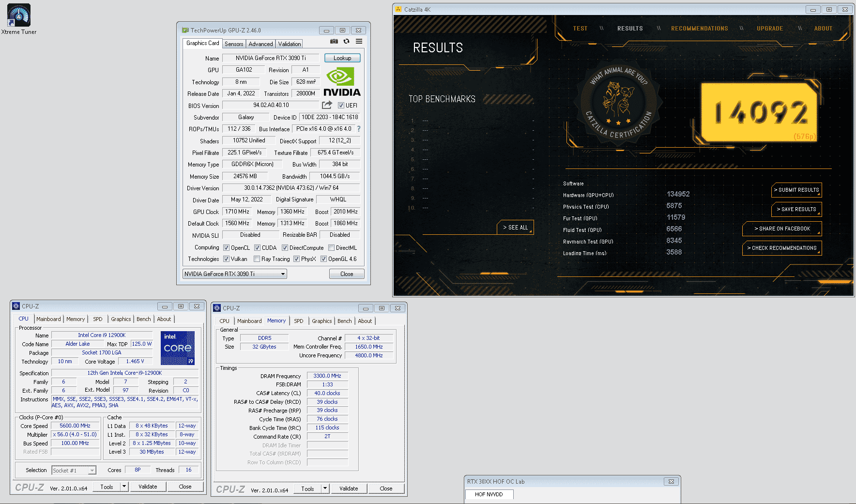Click GPU-Z screenshot camera icon
856x504 pixels.
click(x=334, y=42)
